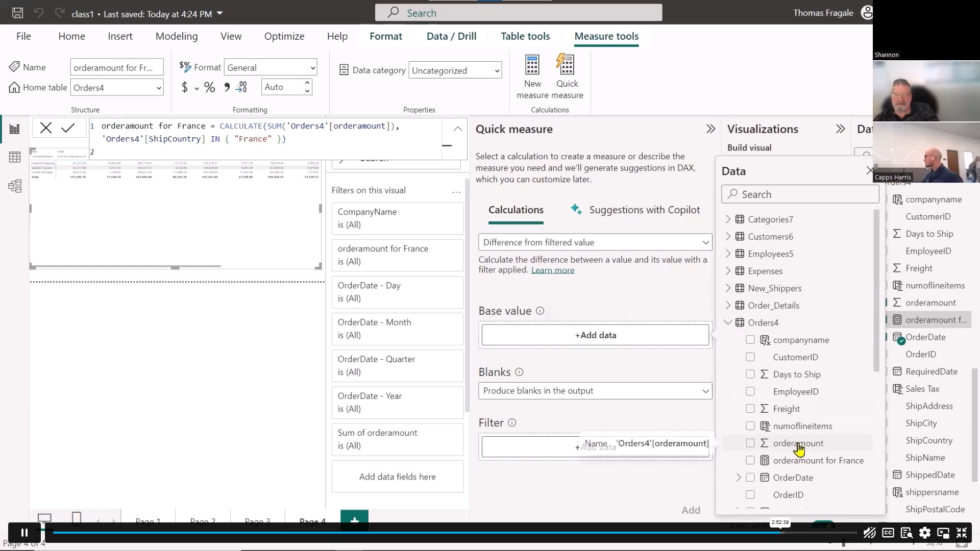980x551 pixels.
Task: Apply currency format to the measure
Action: (184, 87)
